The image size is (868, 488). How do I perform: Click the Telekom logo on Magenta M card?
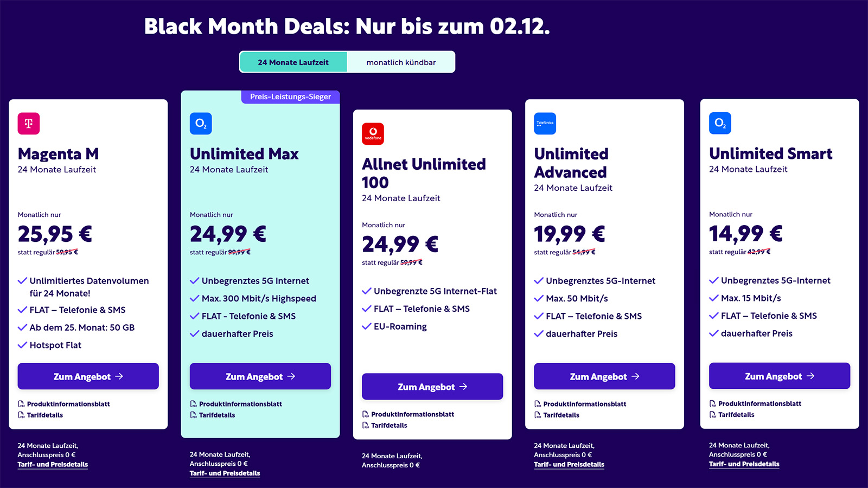tap(29, 124)
